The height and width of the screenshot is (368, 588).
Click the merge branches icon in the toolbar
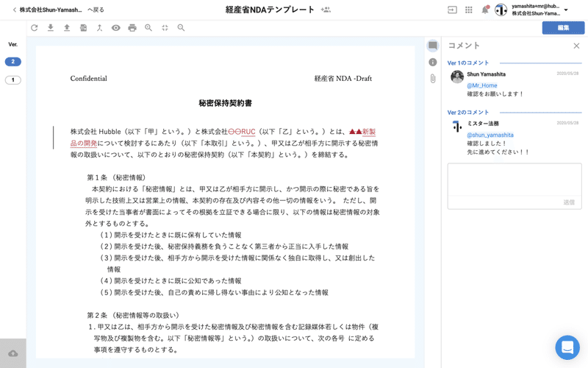(99, 28)
